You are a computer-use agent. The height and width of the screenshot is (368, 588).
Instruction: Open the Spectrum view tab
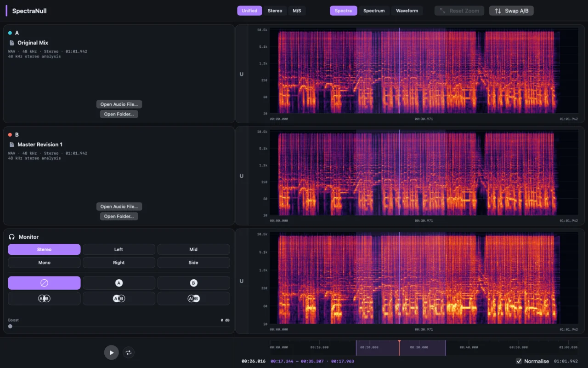click(x=374, y=11)
